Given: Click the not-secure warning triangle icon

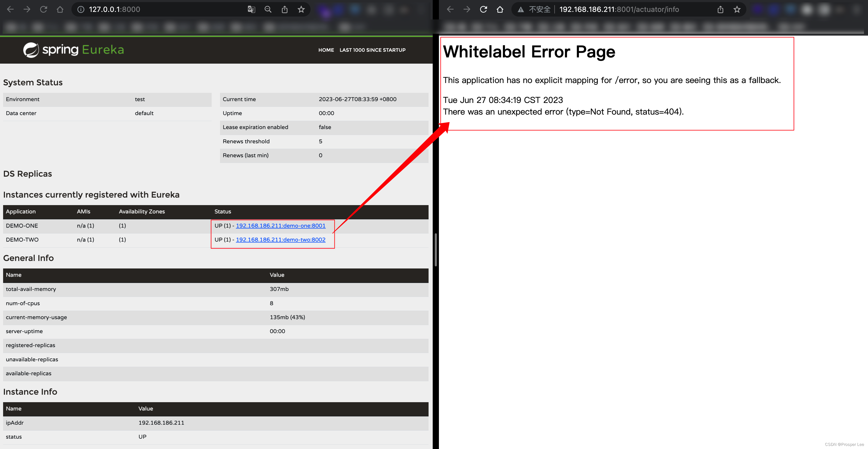Looking at the screenshot, I should (x=521, y=9).
